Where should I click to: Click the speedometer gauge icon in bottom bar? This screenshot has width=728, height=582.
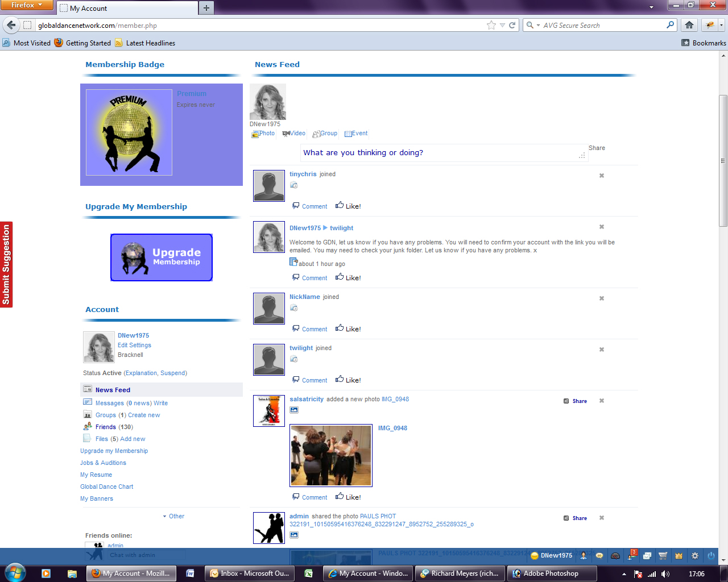[615, 556]
